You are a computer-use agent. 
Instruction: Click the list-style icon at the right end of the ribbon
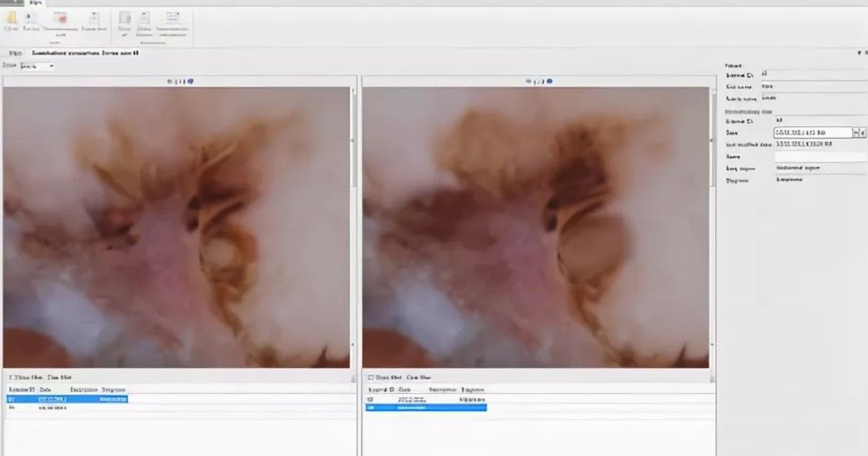172,18
